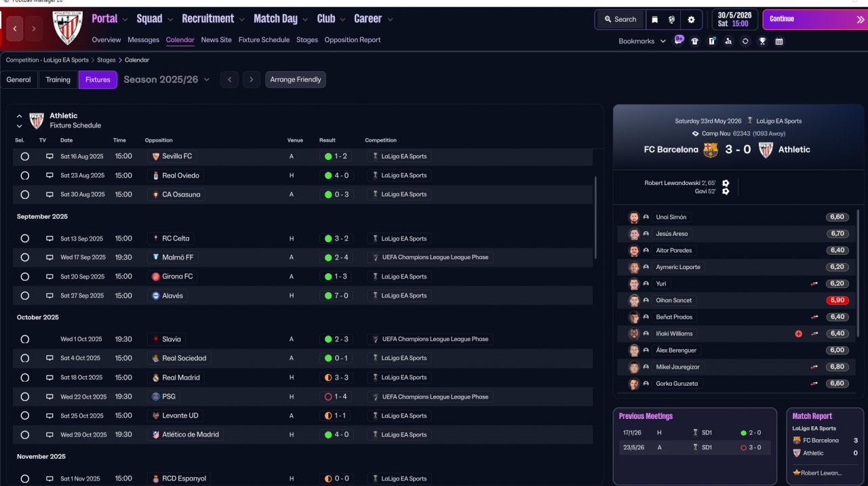Select the PSG fixture radio button
Screen dimensions: 868x486
tap(25, 397)
